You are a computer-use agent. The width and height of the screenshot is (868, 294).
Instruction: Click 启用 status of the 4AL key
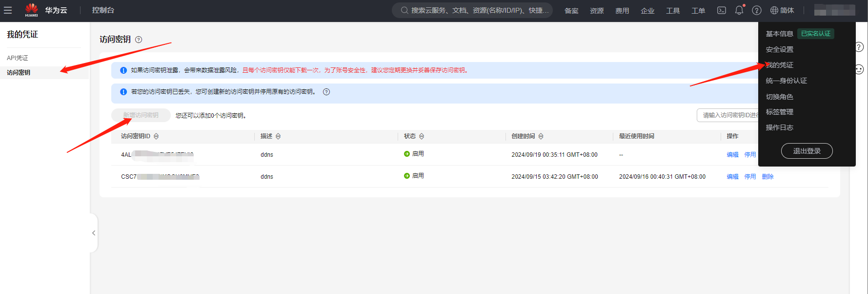(x=414, y=154)
